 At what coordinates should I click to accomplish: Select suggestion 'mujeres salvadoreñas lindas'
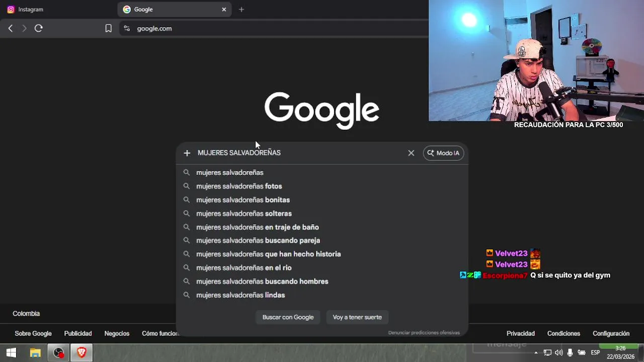pos(322,295)
